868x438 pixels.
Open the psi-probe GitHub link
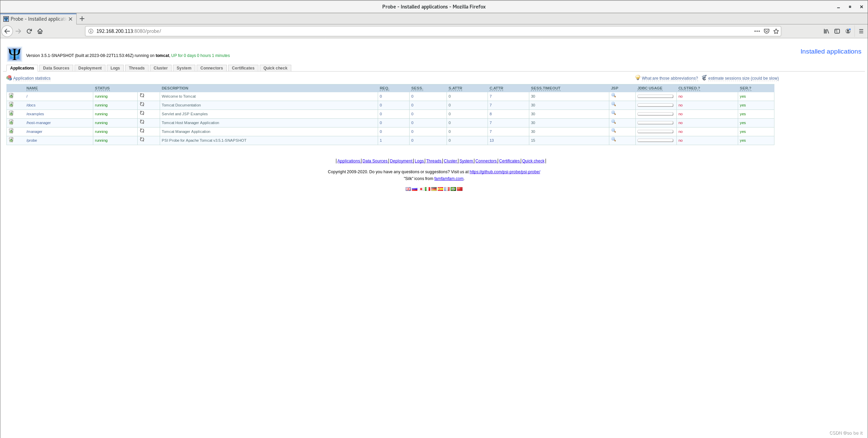[x=505, y=172]
